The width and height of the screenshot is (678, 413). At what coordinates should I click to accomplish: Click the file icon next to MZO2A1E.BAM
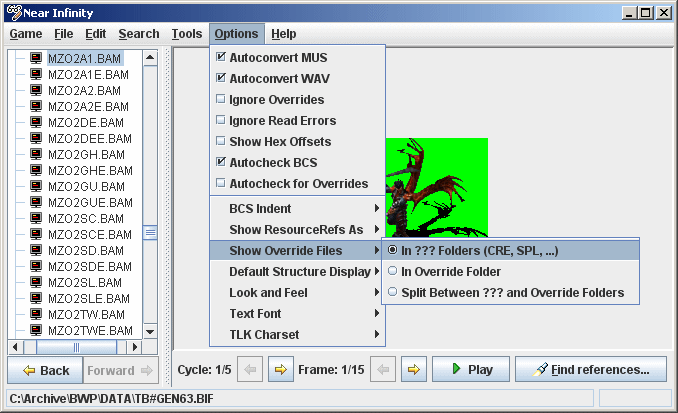36,74
